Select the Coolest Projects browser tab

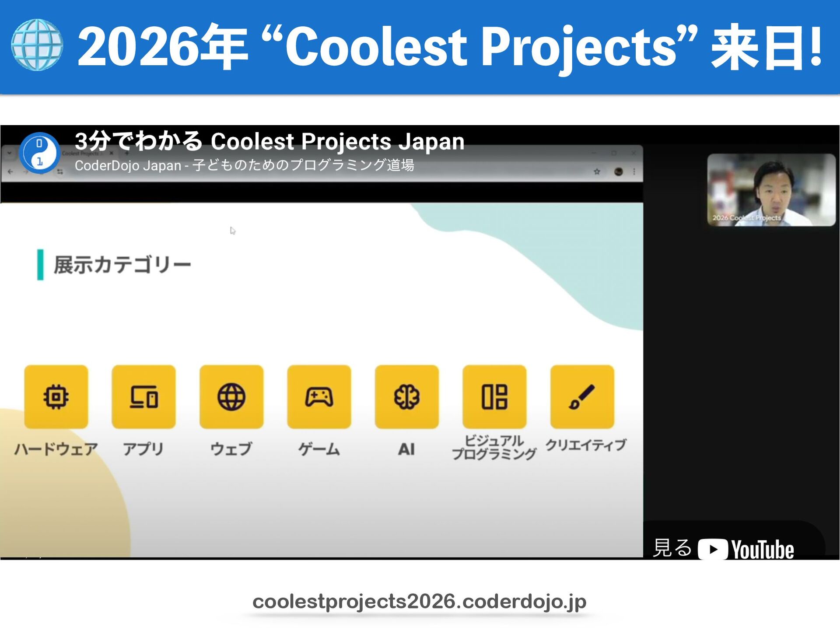pyautogui.click(x=81, y=153)
